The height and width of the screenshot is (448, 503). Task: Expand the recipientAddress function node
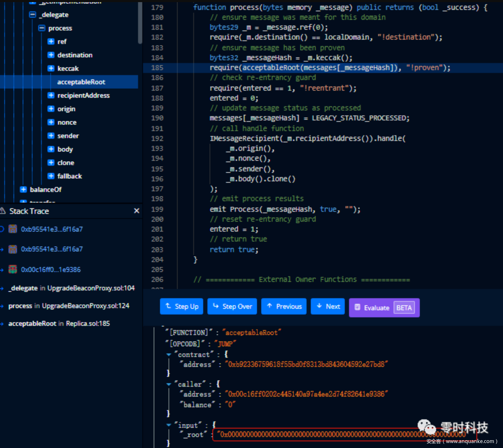coord(51,95)
